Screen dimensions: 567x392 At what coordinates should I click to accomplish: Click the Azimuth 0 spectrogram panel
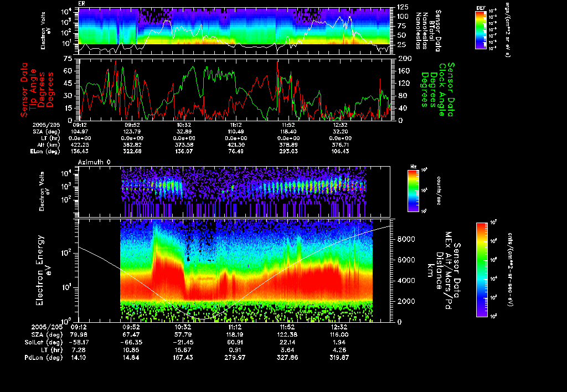pyautogui.click(x=234, y=192)
